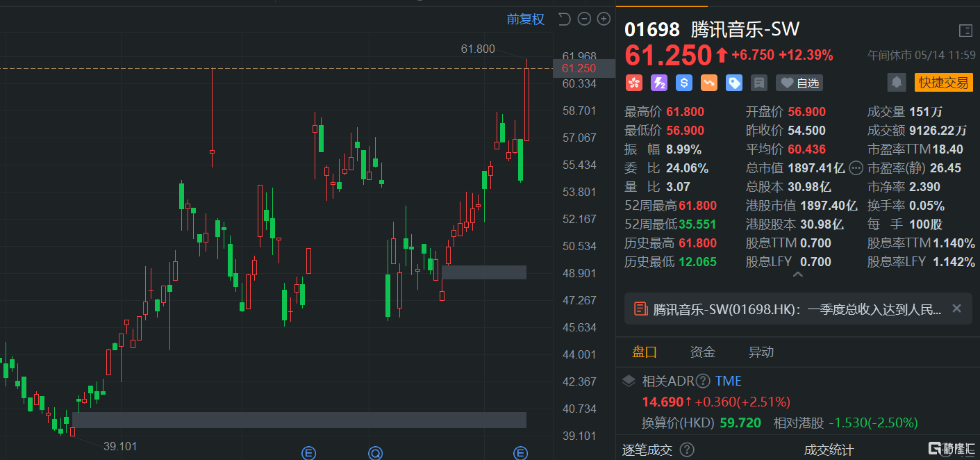Click the 换手率 value 0.05%
The width and height of the screenshot is (980, 460).
[x=927, y=206]
